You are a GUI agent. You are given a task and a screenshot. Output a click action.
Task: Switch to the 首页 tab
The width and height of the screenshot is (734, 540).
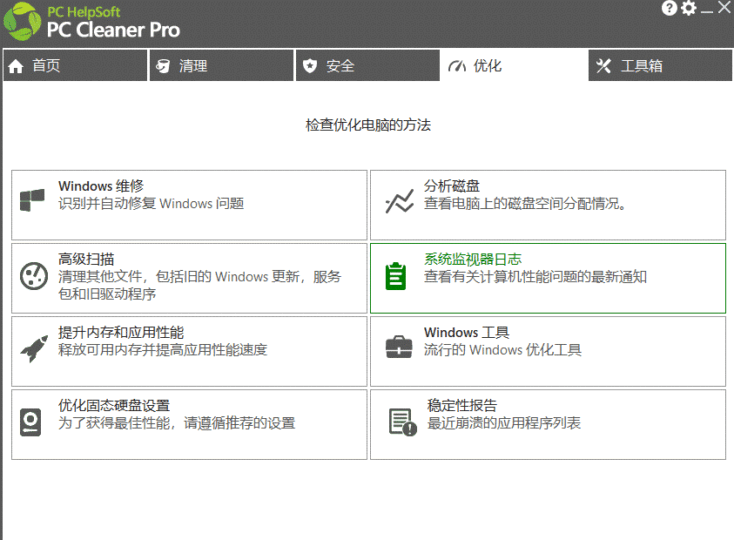(74, 66)
